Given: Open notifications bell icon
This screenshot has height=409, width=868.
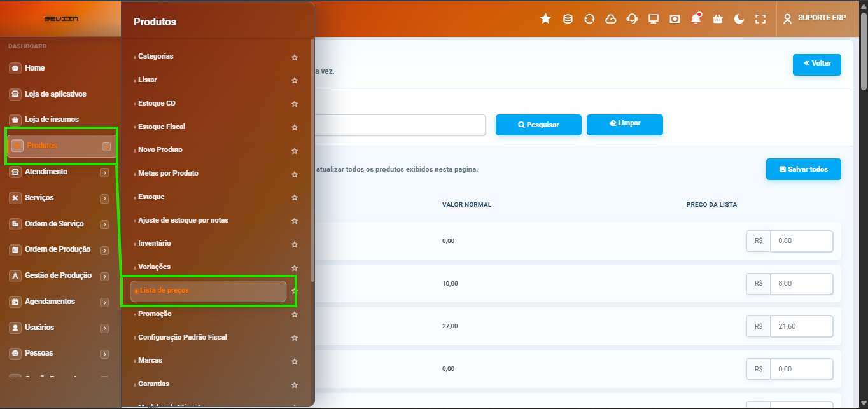Looking at the screenshot, I should point(696,18).
